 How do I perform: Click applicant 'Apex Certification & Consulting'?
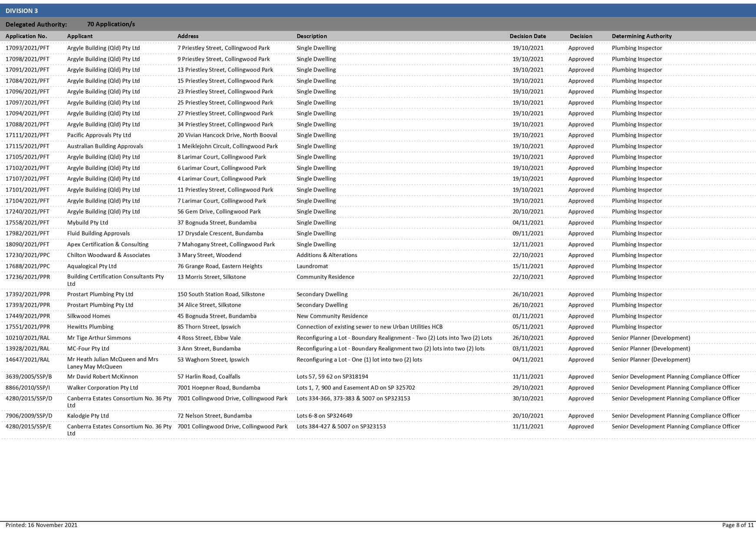[x=108, y=245]
